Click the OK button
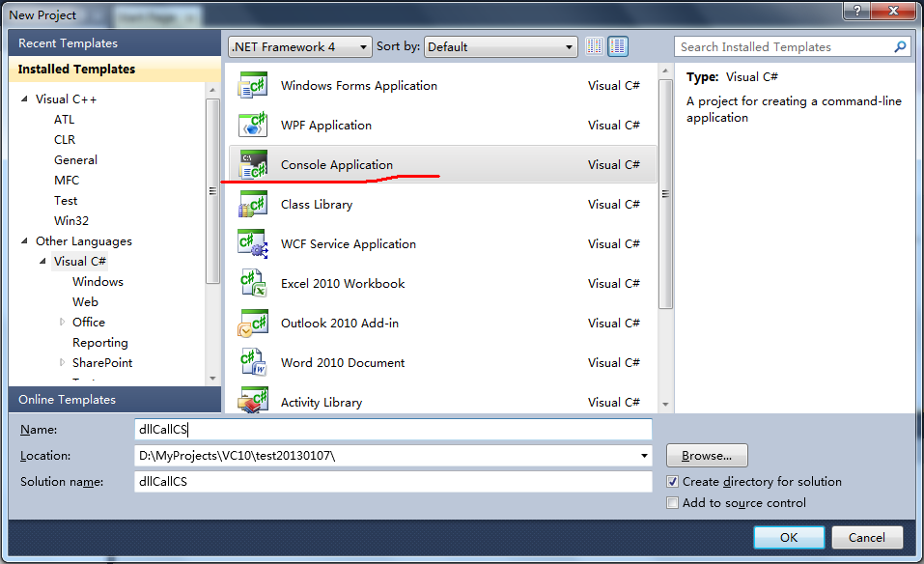Image resolution: width=924 pixels, height=564 pixels. [x=789, y=538]
